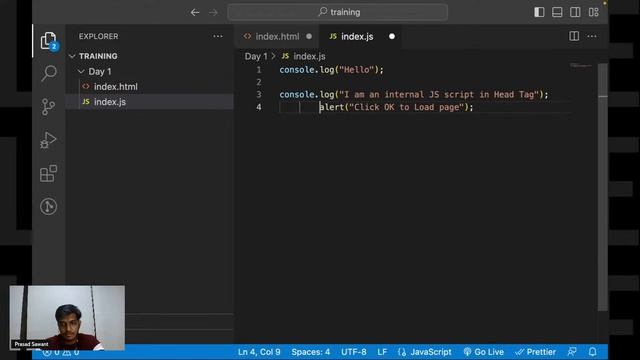Open editor more actions ellipsis
Viewport: 640px width, 360px height.
(592, 36)
